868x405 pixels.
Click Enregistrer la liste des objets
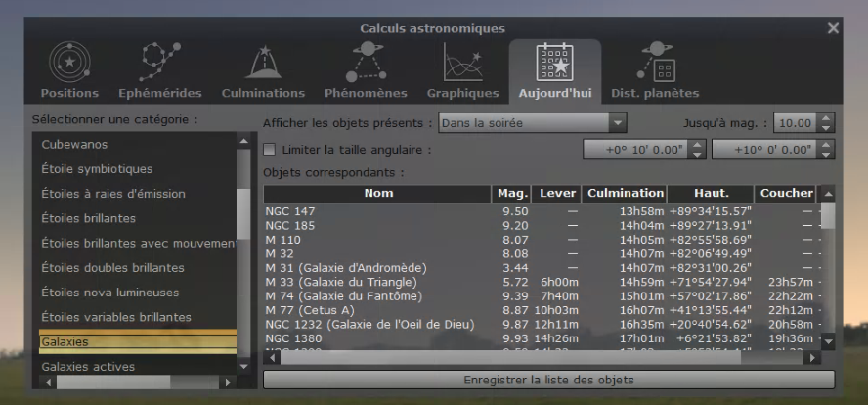coord(548,381)
